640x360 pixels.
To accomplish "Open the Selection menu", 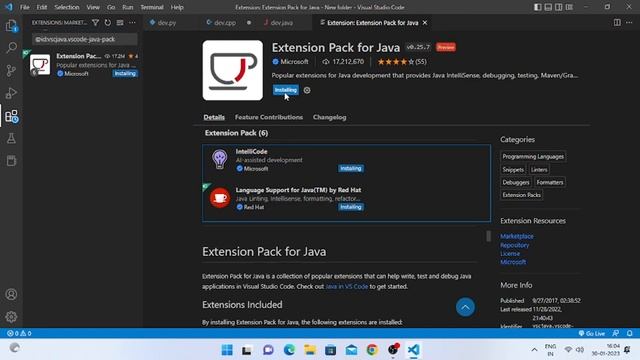I will point(67,7).
